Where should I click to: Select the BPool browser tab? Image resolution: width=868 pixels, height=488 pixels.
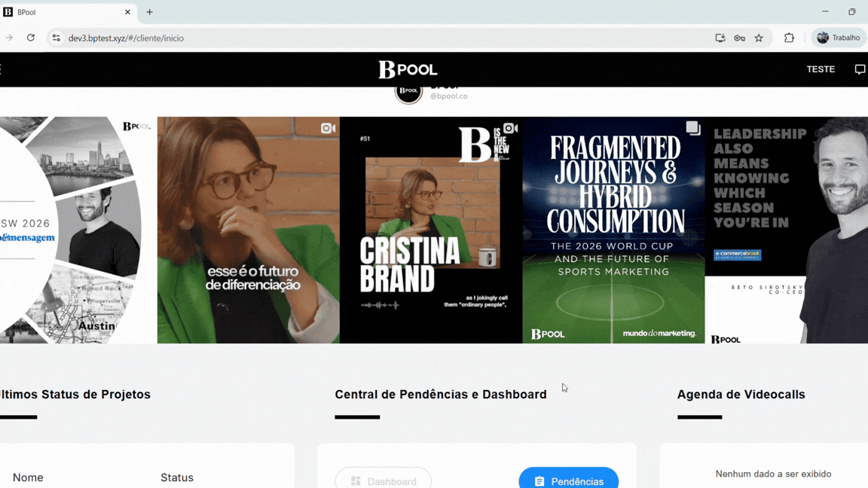(x=68, y=11)
